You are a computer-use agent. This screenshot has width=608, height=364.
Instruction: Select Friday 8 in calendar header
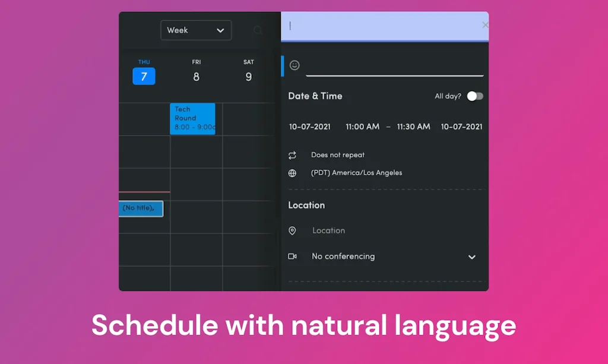(x=196, y=72)
